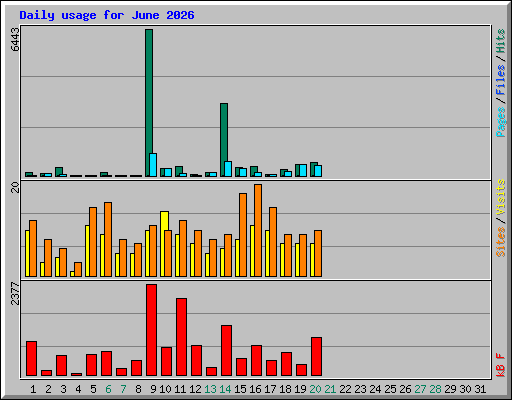Click the red 'KB F' legend label
The width and height of the screenshot is (512, 400).
501,365
